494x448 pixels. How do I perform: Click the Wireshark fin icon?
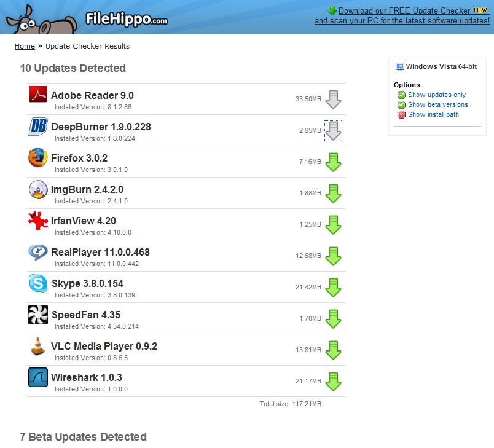[x=38, y=377]
